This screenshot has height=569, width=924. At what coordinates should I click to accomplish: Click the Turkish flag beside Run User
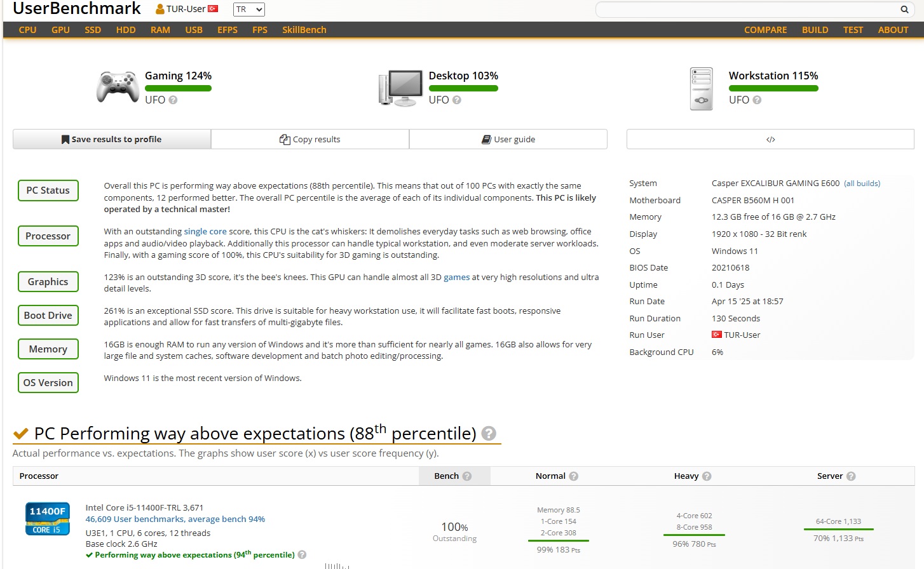717,335
